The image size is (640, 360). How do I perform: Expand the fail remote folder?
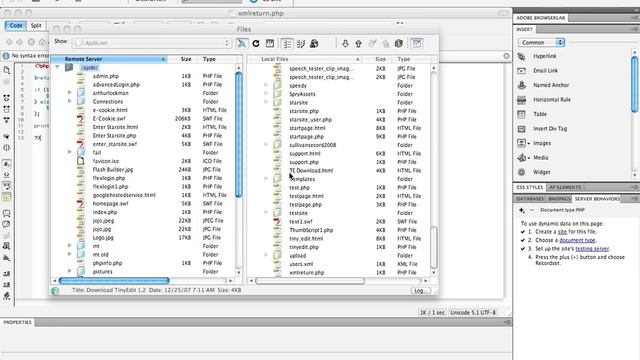(x=70, y=152)
